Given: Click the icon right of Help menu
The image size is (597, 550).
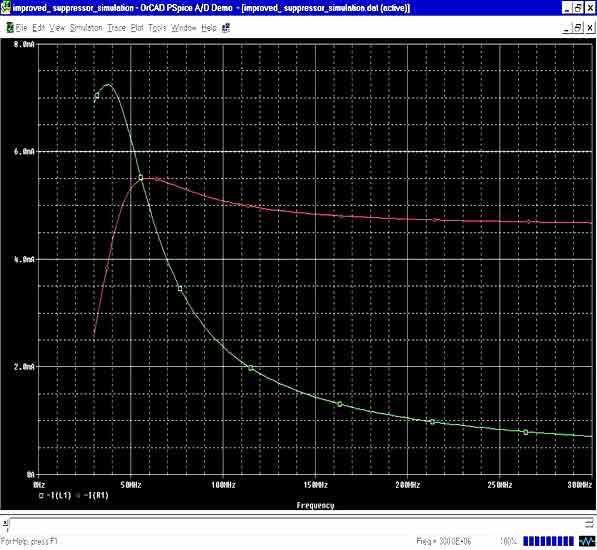Looking at the screenshot, I should click(x=226, y=28).
